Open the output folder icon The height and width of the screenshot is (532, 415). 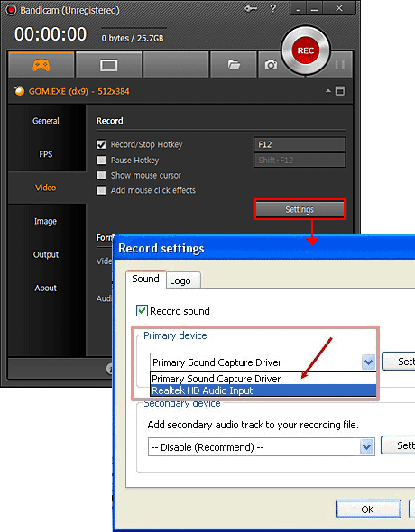point(234,65)
